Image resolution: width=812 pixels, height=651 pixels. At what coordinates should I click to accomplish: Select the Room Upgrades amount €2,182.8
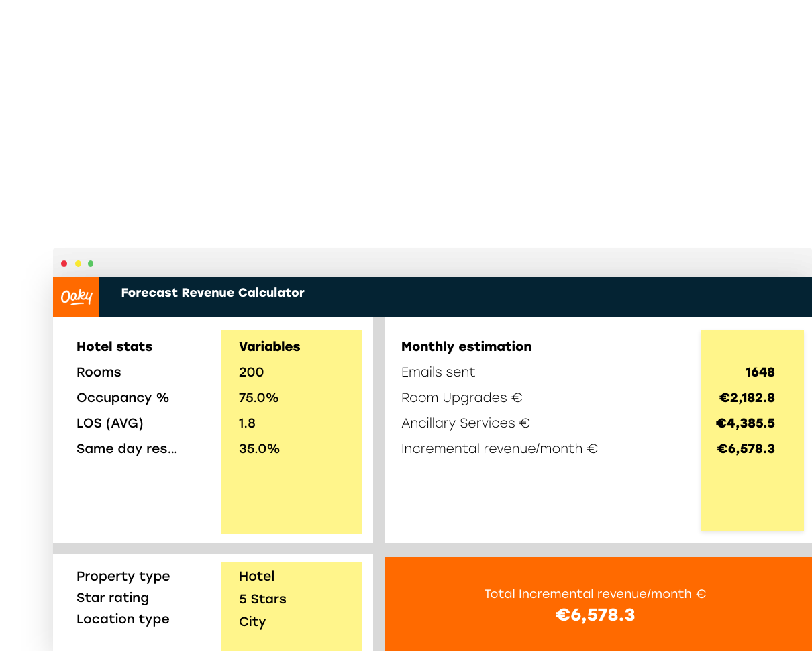pyautogui.click(x=747, y=398)
